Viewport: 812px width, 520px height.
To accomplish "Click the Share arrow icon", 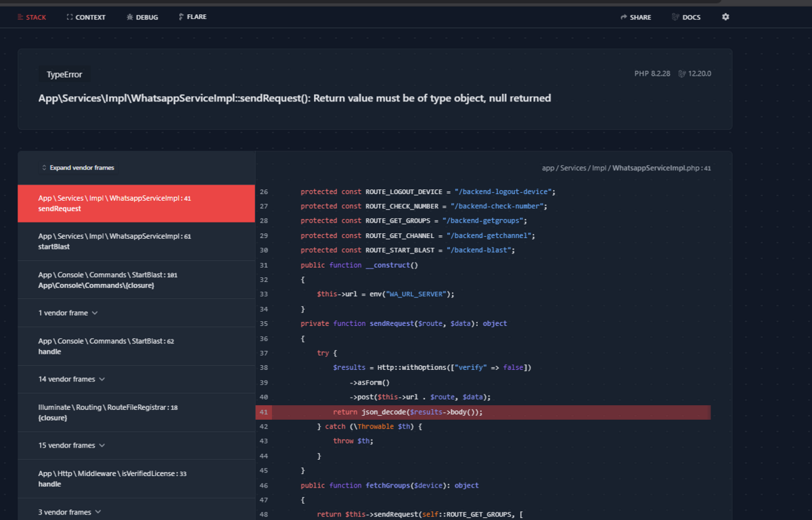I will 624,18.
